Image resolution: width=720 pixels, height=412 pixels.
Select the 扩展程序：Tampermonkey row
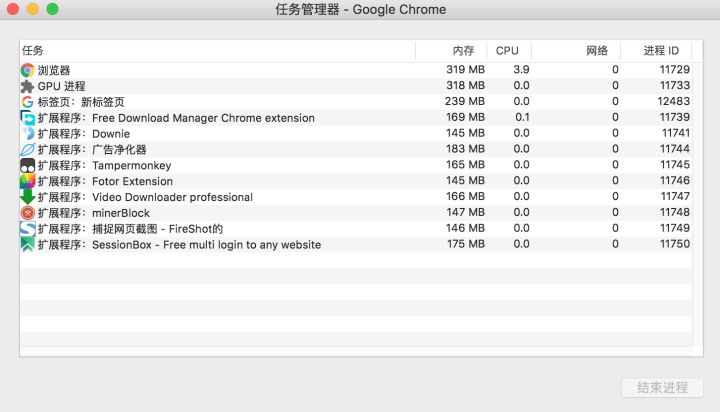[356, 165]
